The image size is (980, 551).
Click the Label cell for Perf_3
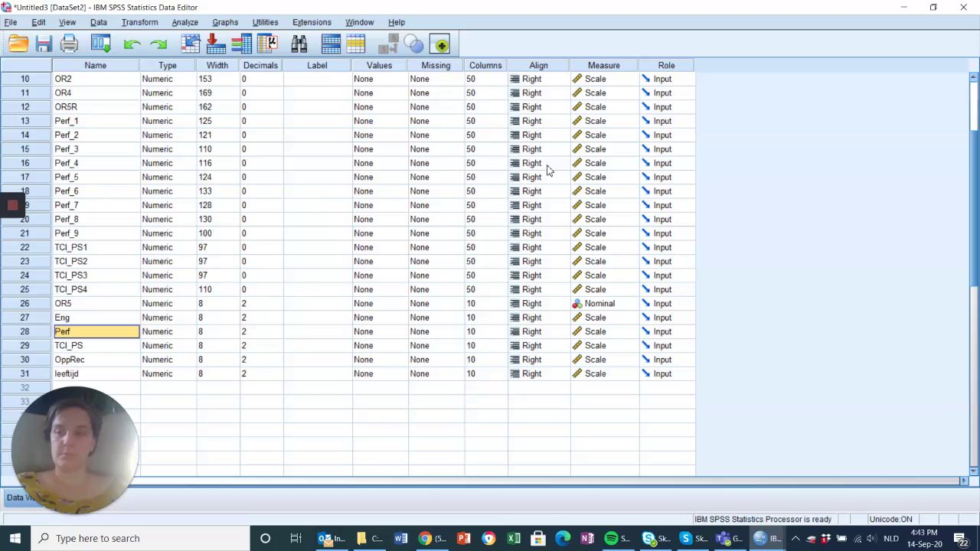317,149
